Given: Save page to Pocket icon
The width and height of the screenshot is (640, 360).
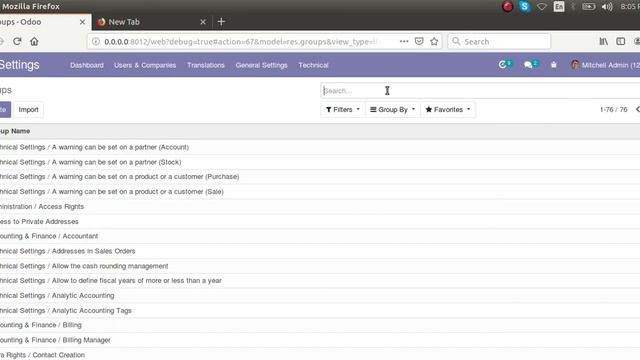Looking at the screenshot, I should [x=419, y=41].
